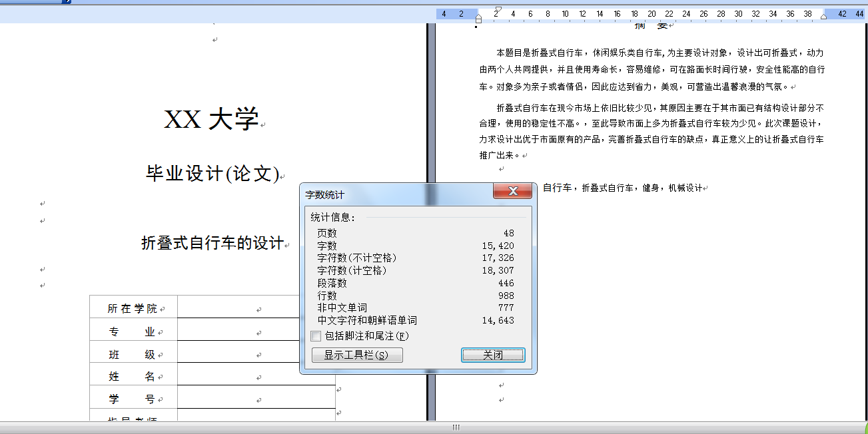Click the keywords line 自行车，折叠式自行车，健身，机械设计
Image resolution: width=868 pixels, height=434 pixels.
coord(622,188)
